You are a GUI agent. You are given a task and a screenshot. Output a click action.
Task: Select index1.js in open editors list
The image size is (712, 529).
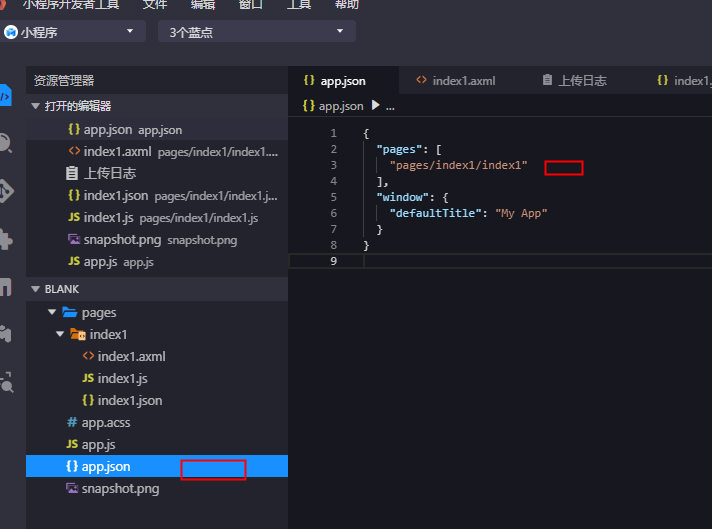[x=157, y=218]
